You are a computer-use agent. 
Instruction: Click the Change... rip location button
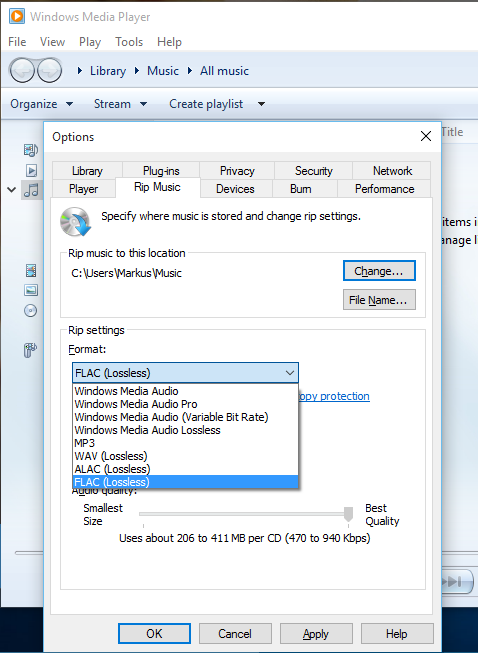[379, 271]
